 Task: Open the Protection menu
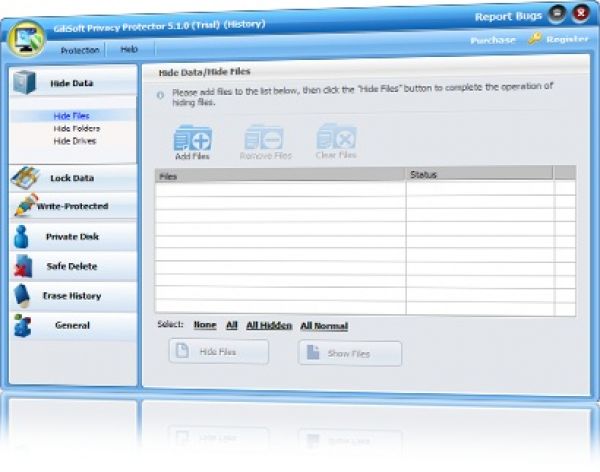(x=80, y=50)
